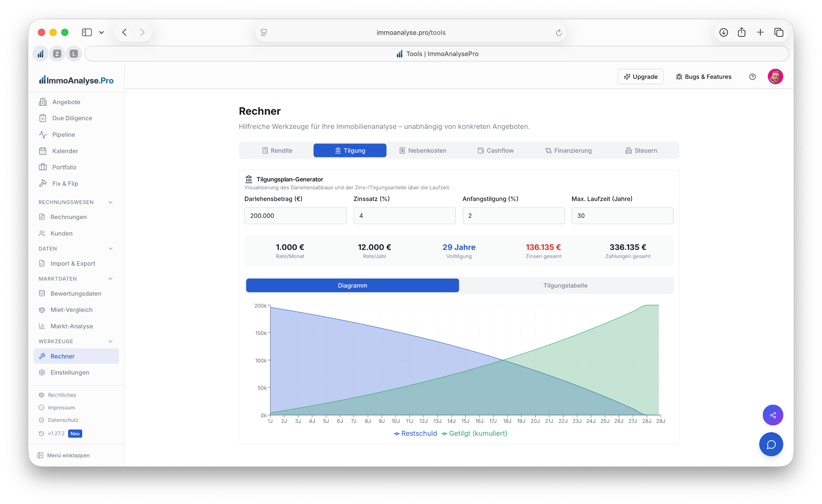Open Fix & Flip tool

click(76, 183)
